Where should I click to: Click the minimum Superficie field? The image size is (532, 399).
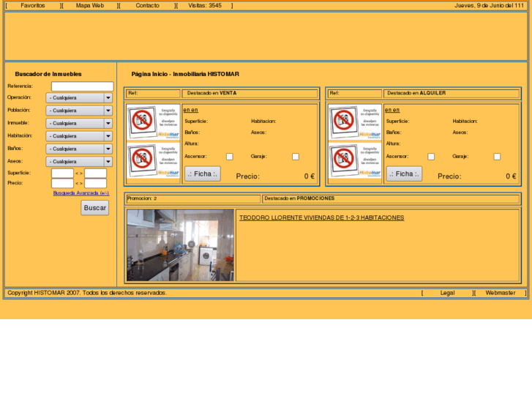[62, 174]
